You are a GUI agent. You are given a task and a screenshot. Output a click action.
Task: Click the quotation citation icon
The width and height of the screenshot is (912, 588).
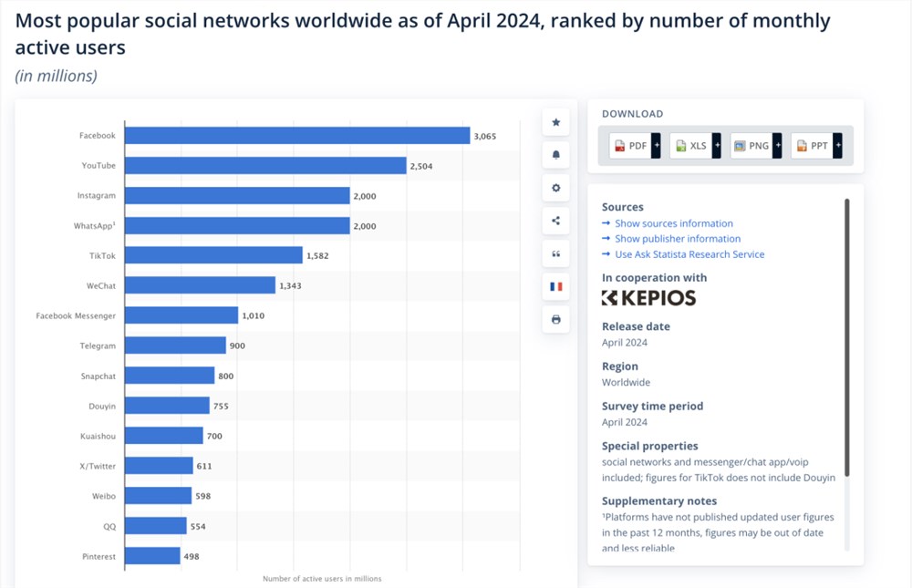coord(556,253)
